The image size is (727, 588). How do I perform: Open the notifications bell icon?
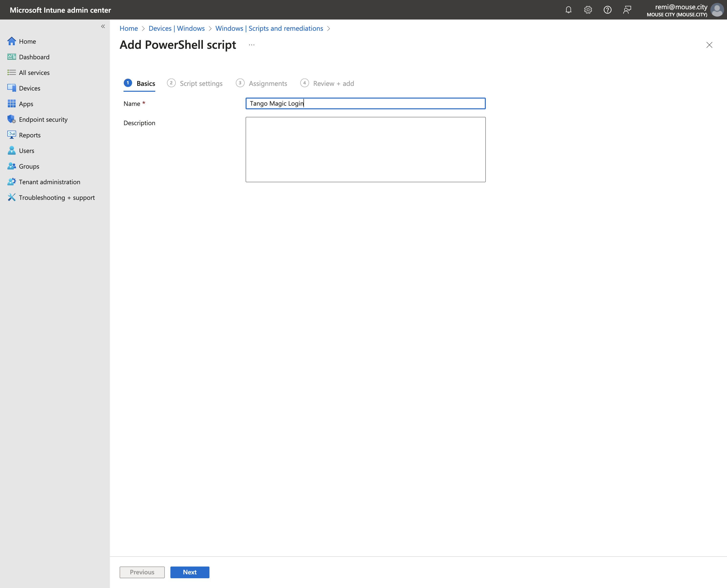click(568, 10)
